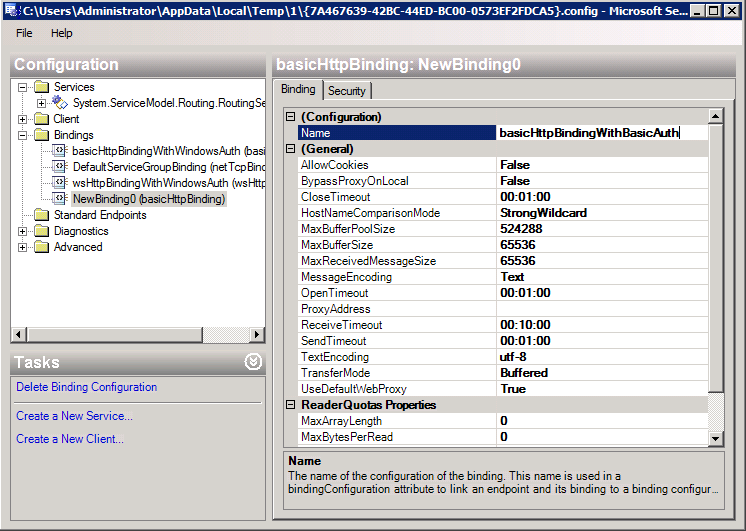Click the Standard Endpoints folder icon

click(x=41, y=215)
